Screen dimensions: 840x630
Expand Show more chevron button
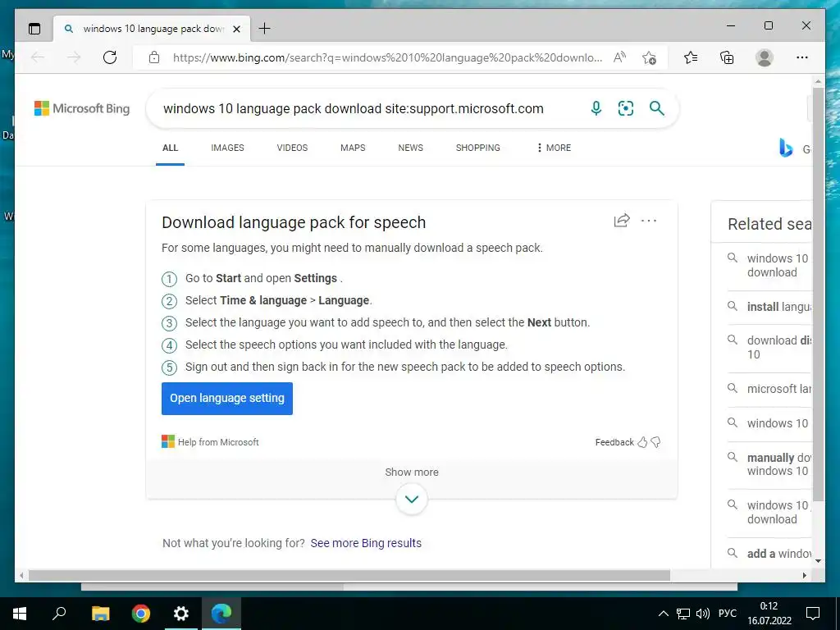pyautogui.click(x=412, y=499)
